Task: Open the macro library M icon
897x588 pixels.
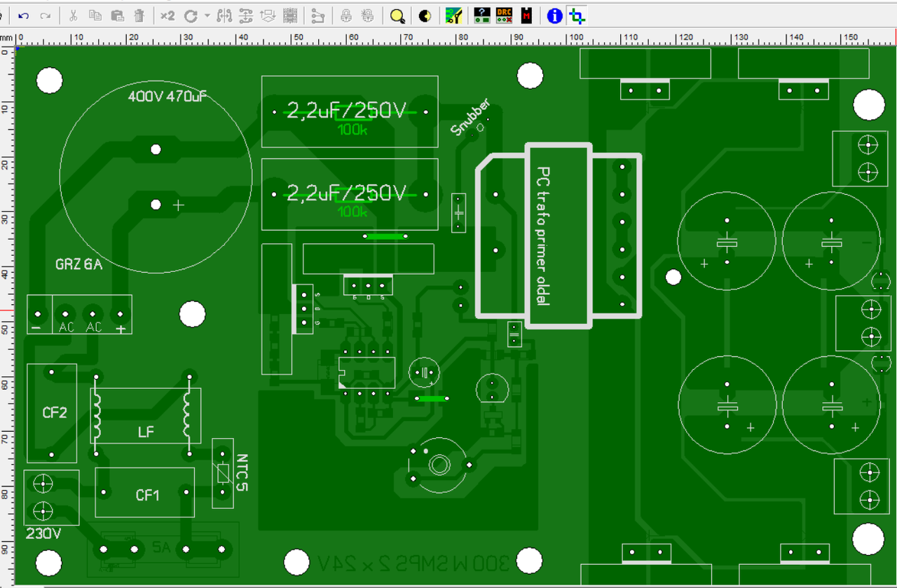Action: (526, 15)
